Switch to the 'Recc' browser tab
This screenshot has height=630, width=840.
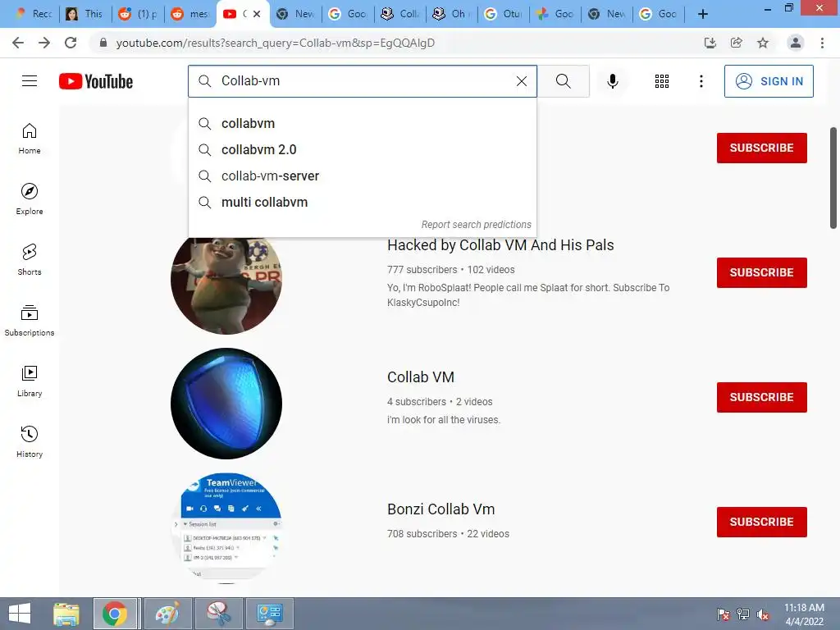tap(34, 14)
